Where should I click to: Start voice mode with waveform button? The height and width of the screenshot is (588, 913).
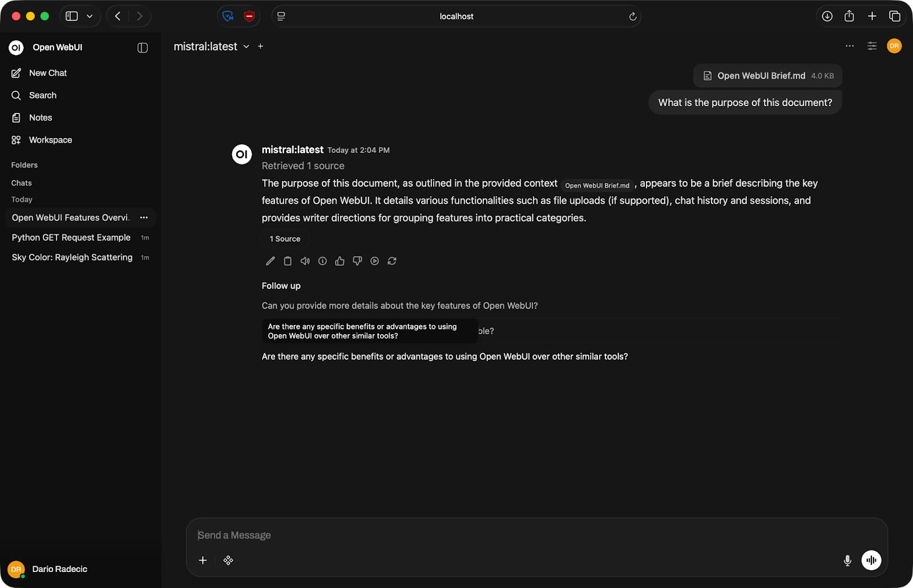click(x=871, y=561)
